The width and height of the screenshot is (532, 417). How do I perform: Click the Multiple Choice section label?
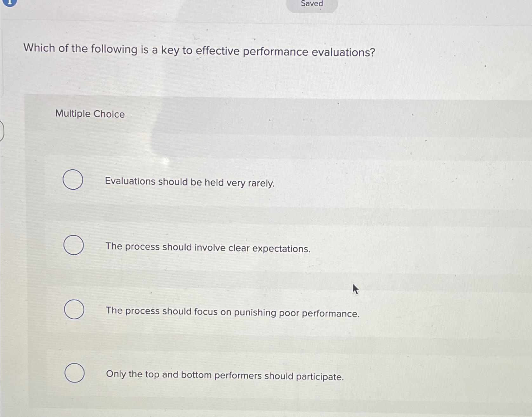click(90, 114)
